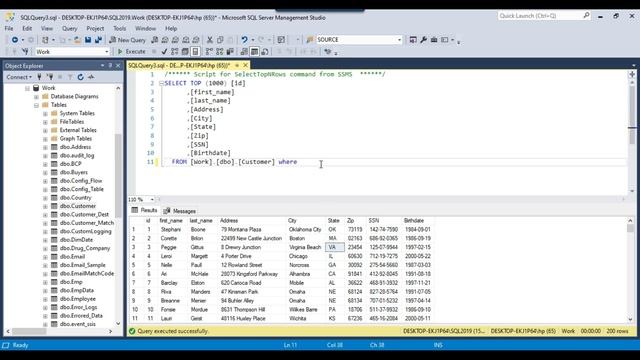Open the Tools menu

(120, 29)
